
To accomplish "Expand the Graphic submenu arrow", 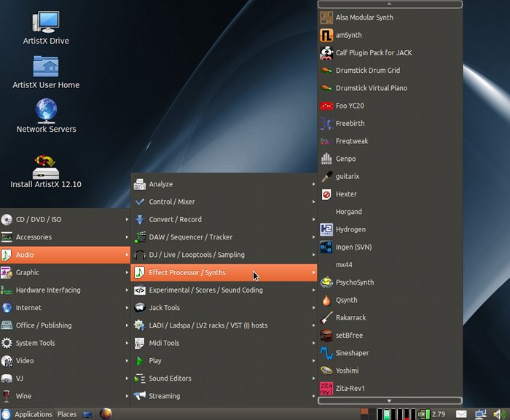I will pos(127,272).
